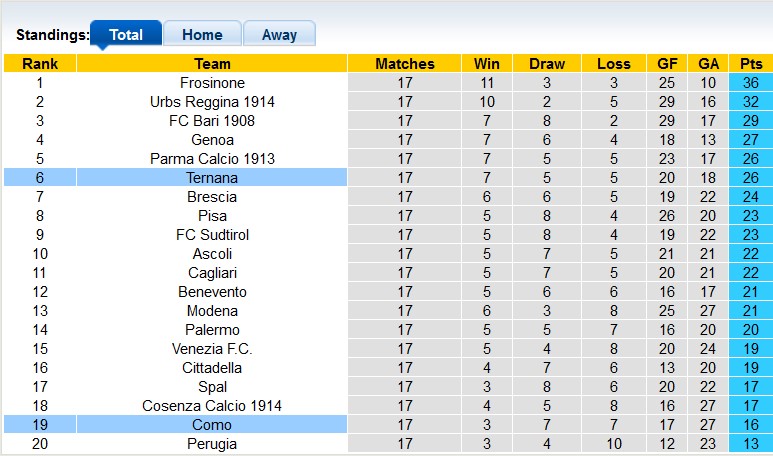Click the FC Bari 1908 team row

(212, 121)
